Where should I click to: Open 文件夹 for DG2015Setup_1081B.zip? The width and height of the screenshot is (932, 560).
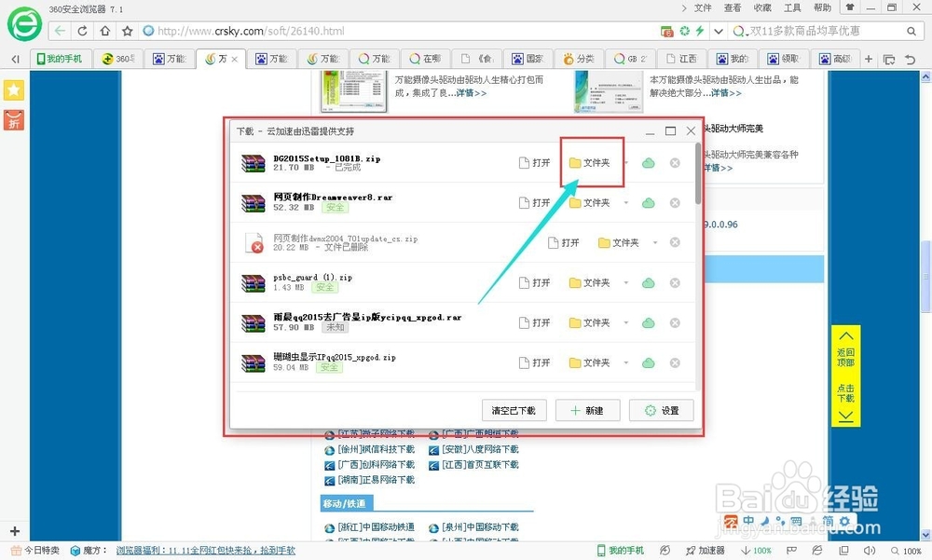pos(590,163)
